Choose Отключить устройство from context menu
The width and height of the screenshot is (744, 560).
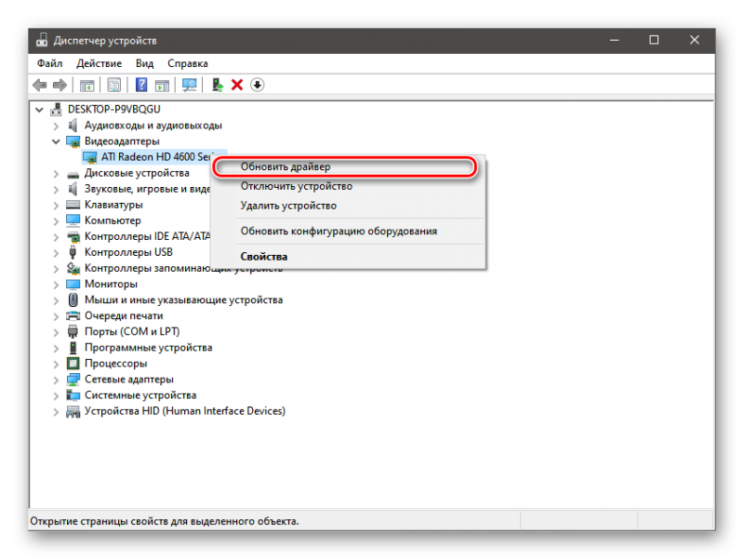click(x=348, y=186)
